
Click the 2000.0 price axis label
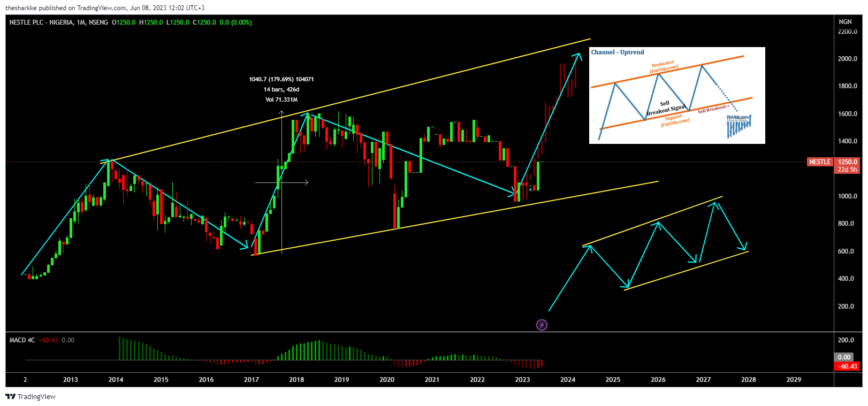point(848,59)
